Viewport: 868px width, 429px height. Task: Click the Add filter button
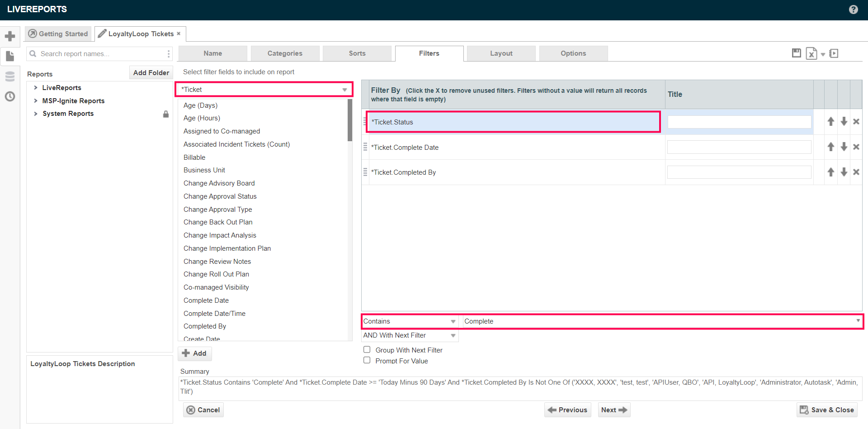[194, 353]
